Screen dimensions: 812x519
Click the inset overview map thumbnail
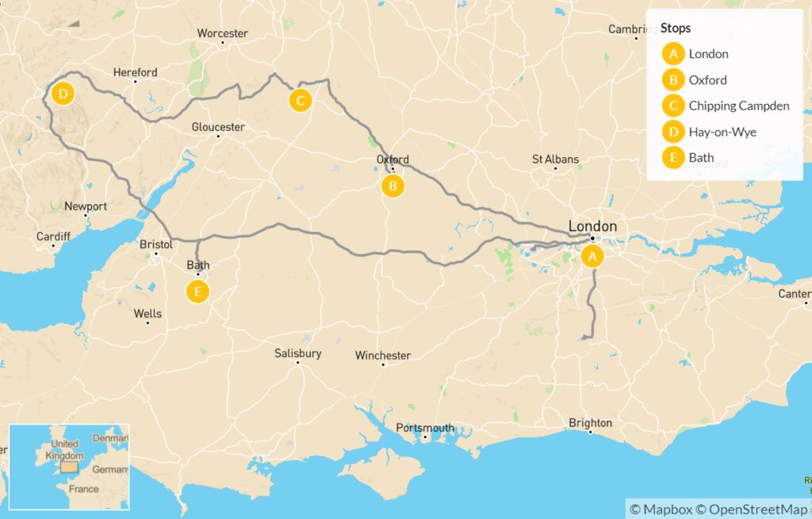(70, 467)
